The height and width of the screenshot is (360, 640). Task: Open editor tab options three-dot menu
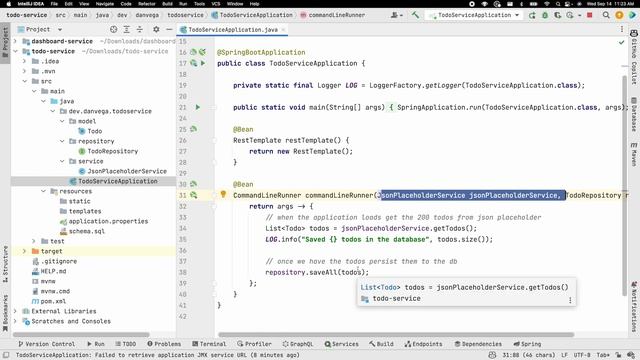pos(622,29)
